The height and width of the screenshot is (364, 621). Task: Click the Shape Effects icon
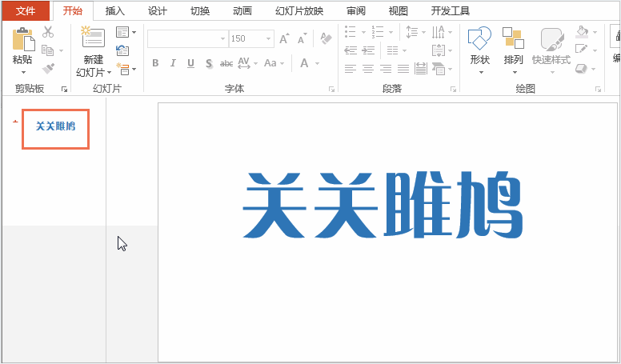[x=581, y=69]
